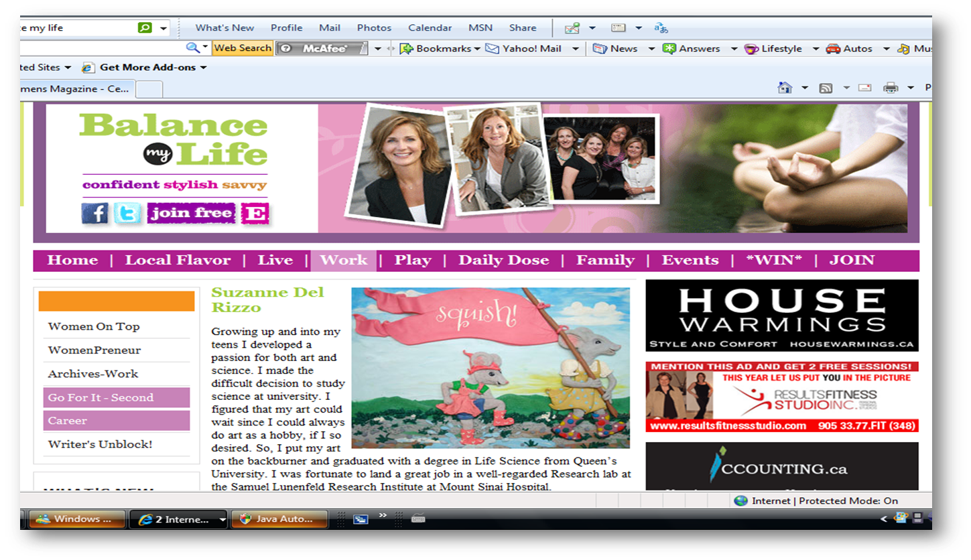Click the House Warmings ad banner
The image size is (971, 560).
782,316
